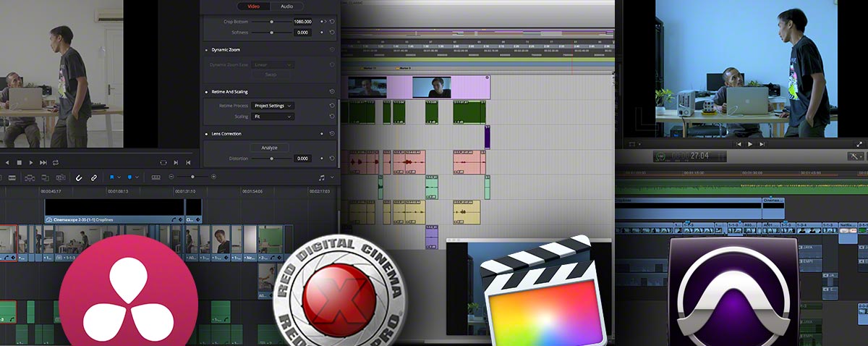
Task: Reset the Retime And Scaling section
Action: (331, 93)
